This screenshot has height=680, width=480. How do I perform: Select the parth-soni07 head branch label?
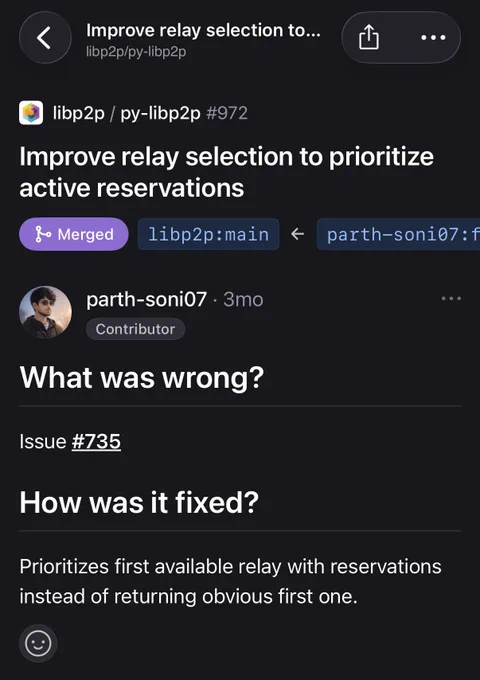398,234
